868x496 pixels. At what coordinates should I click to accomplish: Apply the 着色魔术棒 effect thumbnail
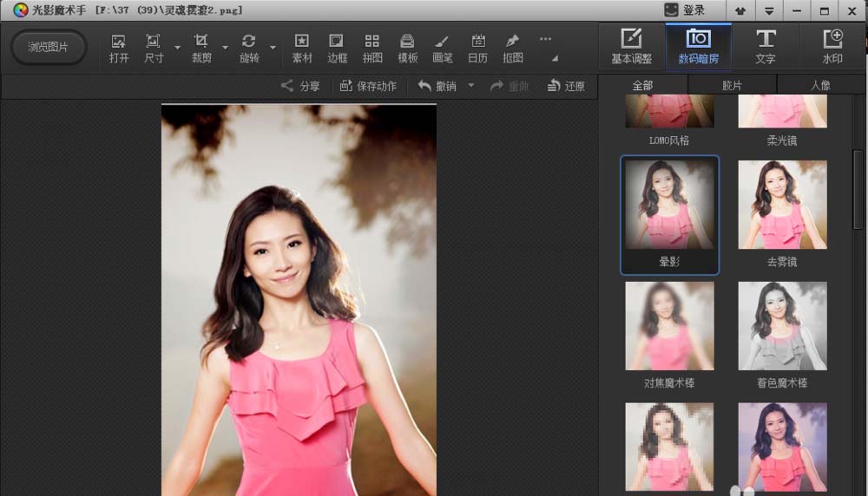point(782,326)
